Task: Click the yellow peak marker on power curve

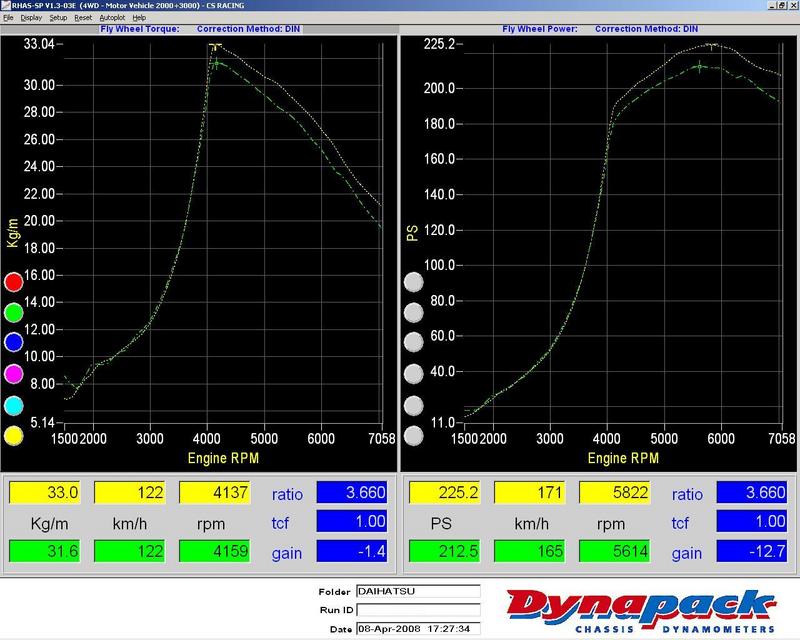Action: [712, 46]
